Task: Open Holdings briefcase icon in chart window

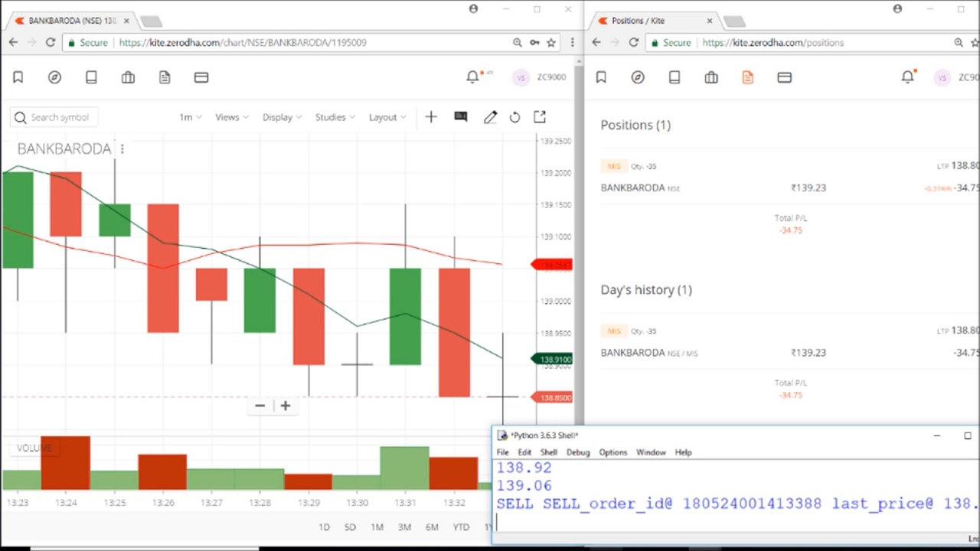Action: click(128, 77)
